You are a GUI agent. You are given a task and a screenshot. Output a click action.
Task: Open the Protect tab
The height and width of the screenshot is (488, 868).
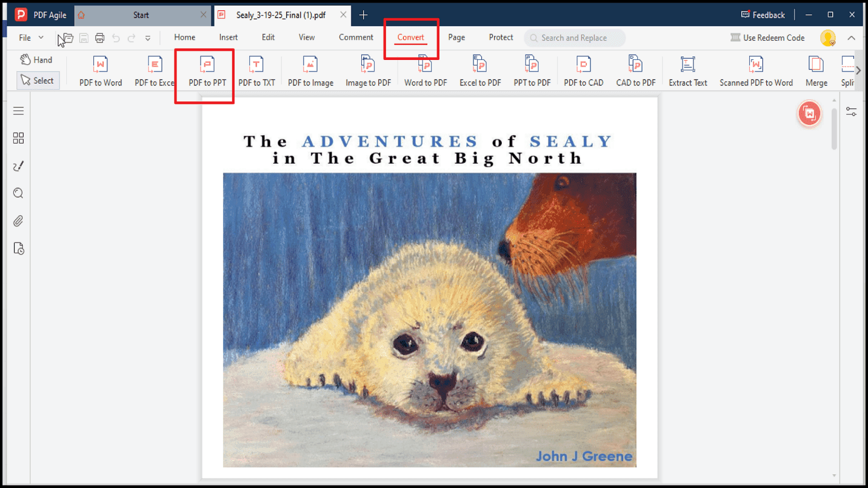click(x=501, y=37)
